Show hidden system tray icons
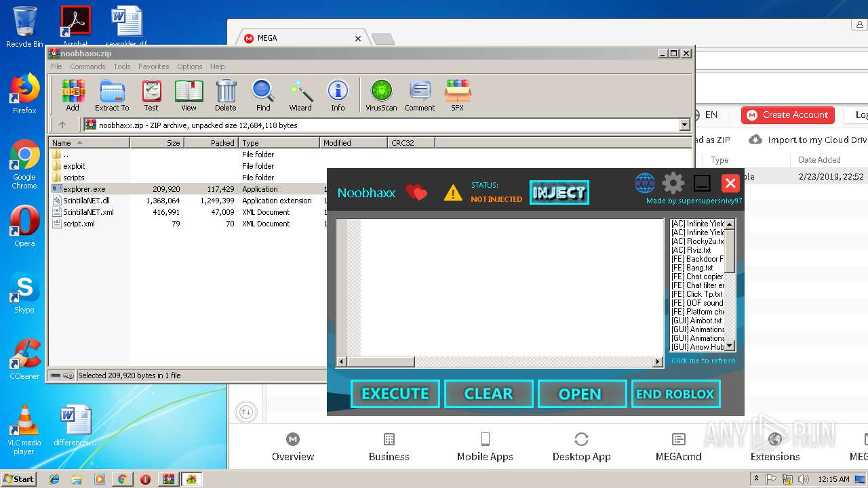 click(x=757, y=479)
